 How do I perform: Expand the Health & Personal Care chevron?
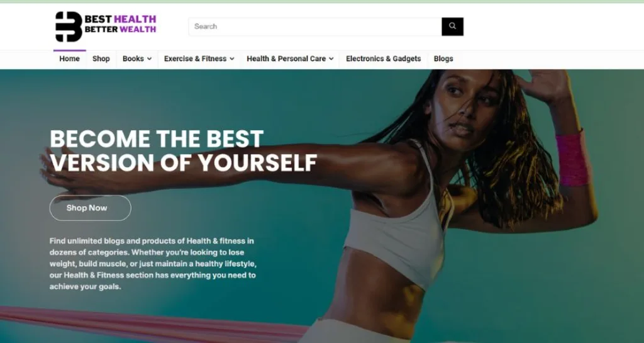click(x=331, y=59)
